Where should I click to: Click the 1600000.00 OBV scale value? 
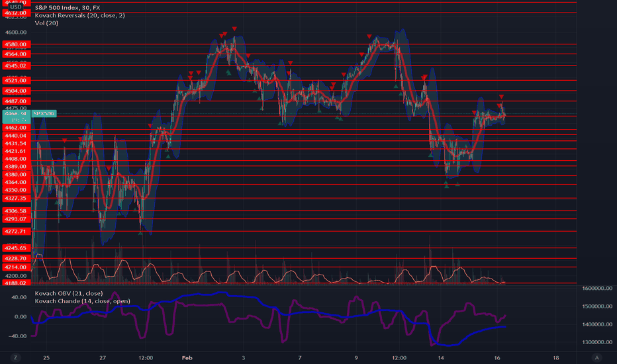tap(597, 288)
